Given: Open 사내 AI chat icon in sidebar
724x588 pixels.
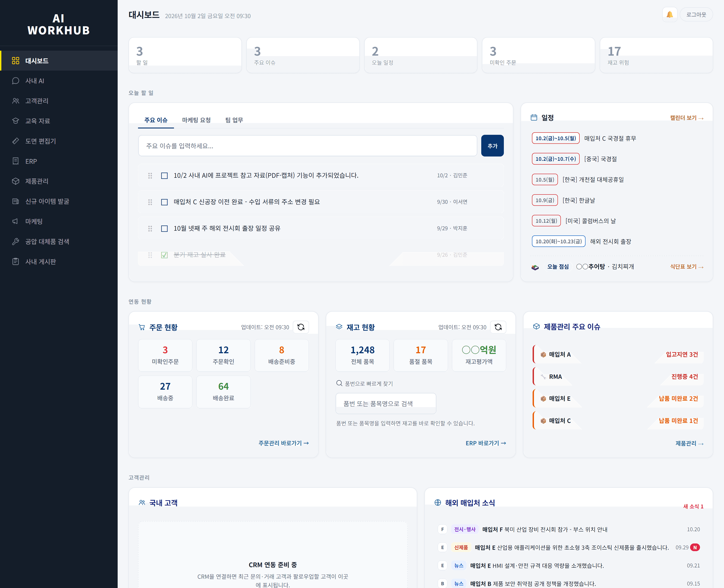Looking at the screenshot, I should [x=16, y=81].
